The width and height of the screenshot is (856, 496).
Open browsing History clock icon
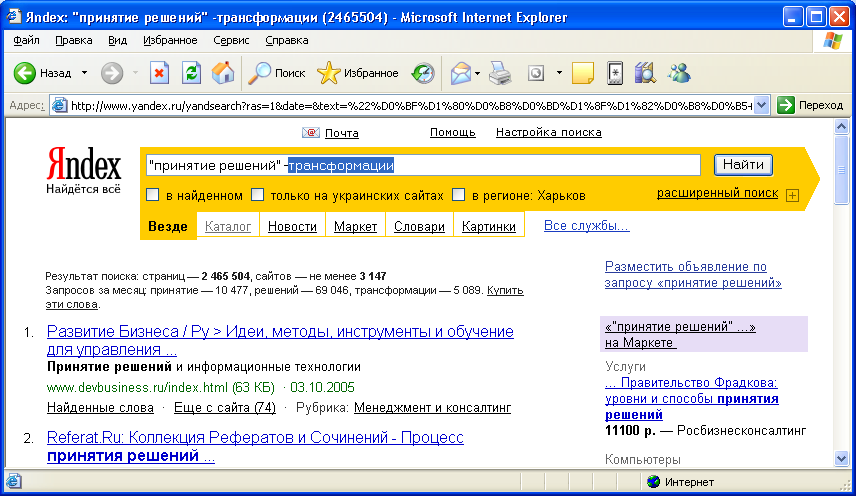coord(423,73)
